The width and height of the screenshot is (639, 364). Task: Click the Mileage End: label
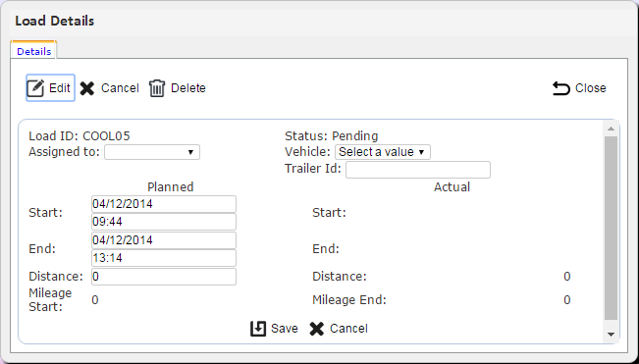[349, 300]
